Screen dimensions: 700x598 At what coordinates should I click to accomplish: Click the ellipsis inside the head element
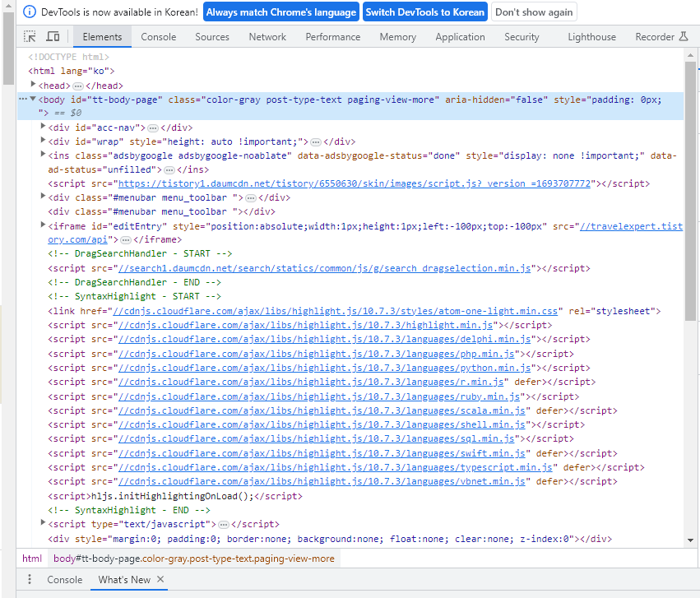pos(78,86)
